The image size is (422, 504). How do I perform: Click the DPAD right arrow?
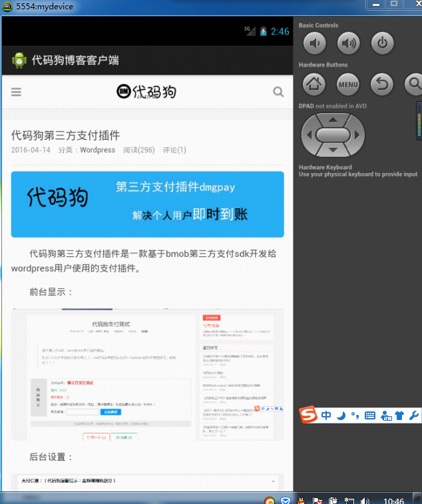coord(357,135)
